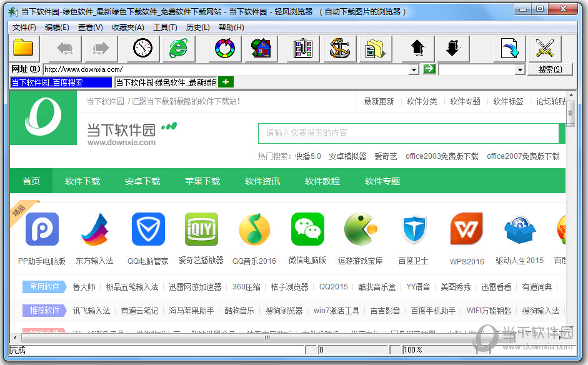Open the 360压缩 link
Screen dimensions: 588x365
pyautogui.click(x=246, y=287)
